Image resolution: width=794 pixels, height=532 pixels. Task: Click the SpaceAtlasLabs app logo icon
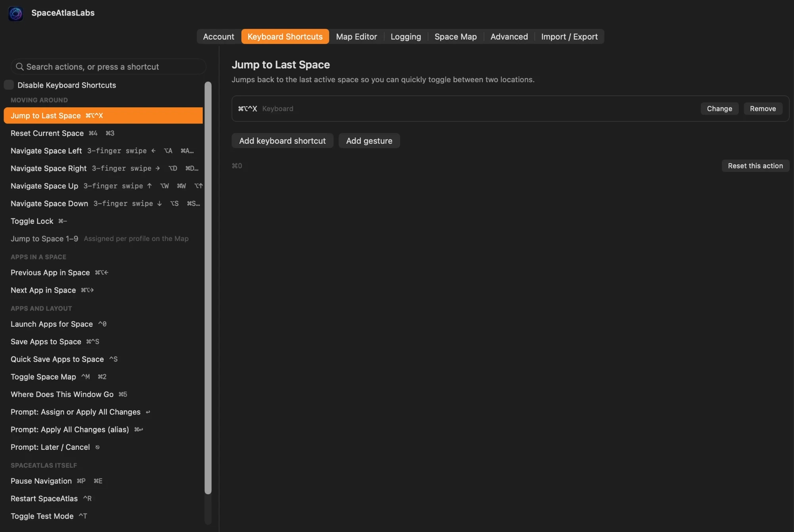click(x=15, y=13)
